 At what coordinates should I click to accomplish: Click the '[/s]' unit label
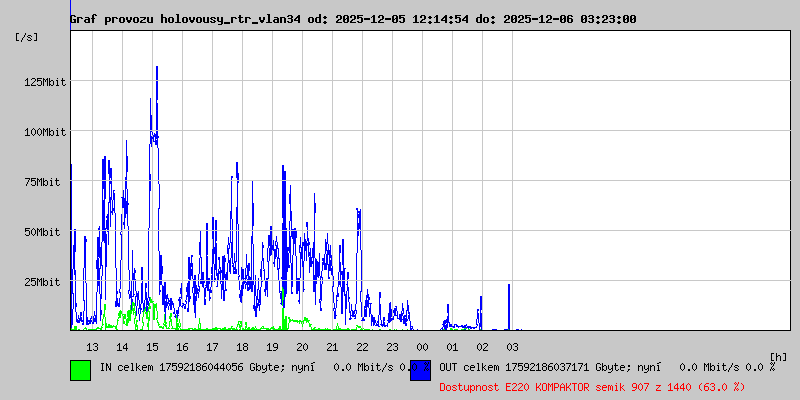click(x=27, y=37)
